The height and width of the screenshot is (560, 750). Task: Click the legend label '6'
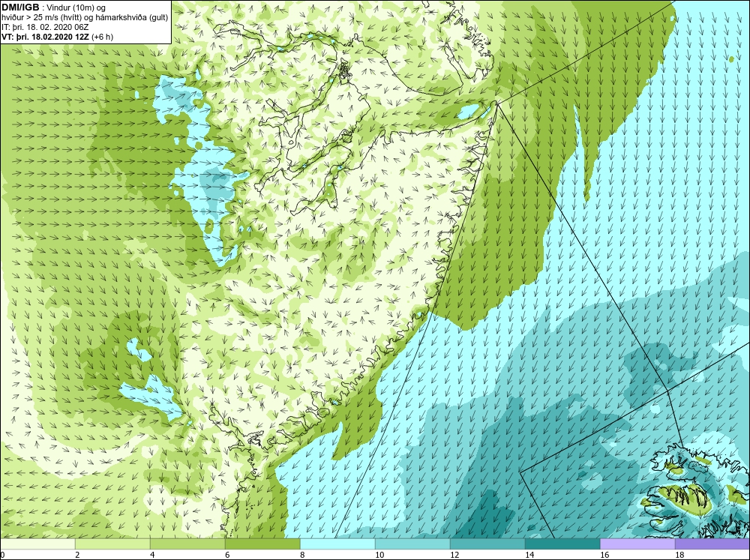point(228,555)
